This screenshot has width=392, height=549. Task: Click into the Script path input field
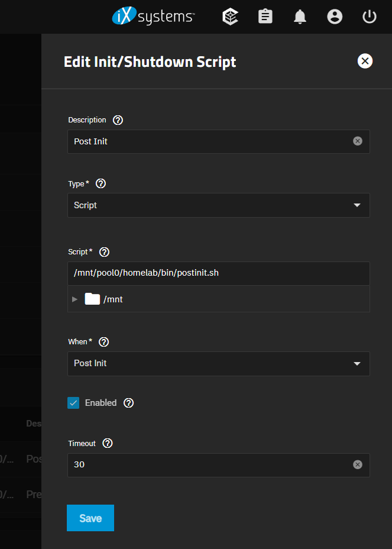[x=218, y=273]
